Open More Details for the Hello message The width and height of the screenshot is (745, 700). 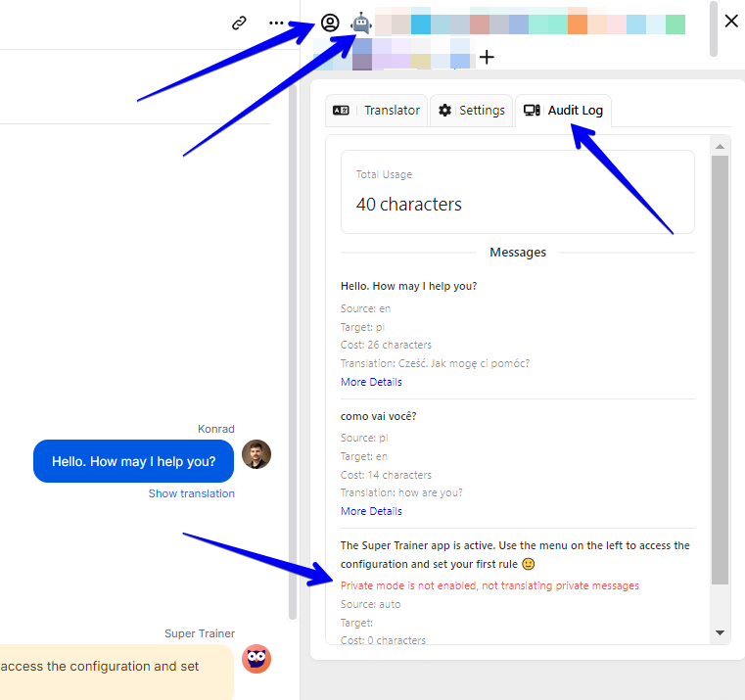pos(371,382)
